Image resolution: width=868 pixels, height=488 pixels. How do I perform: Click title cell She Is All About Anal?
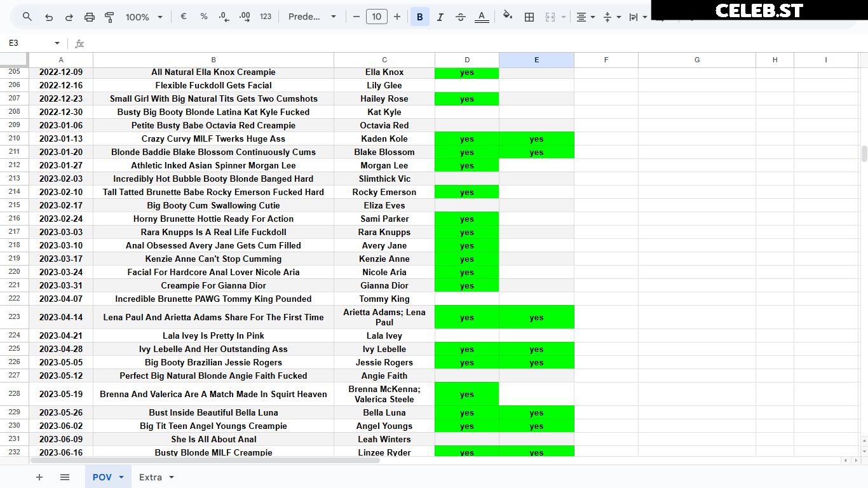click(x=214, y=439)
